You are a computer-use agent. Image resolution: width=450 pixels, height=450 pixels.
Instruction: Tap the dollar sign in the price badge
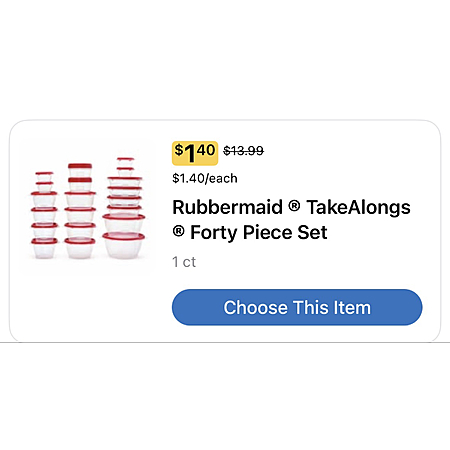[179, 150]
